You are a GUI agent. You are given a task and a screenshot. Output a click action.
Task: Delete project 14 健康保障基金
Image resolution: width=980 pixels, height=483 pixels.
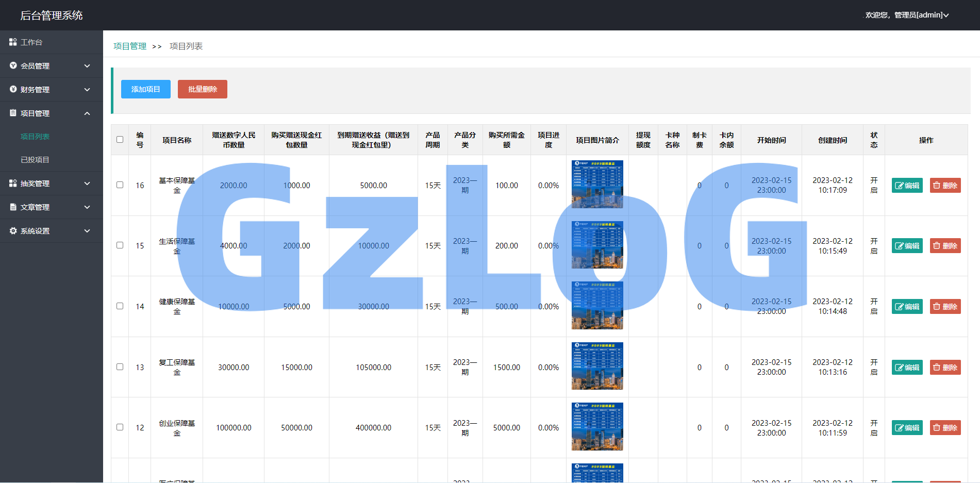(945, 307)
